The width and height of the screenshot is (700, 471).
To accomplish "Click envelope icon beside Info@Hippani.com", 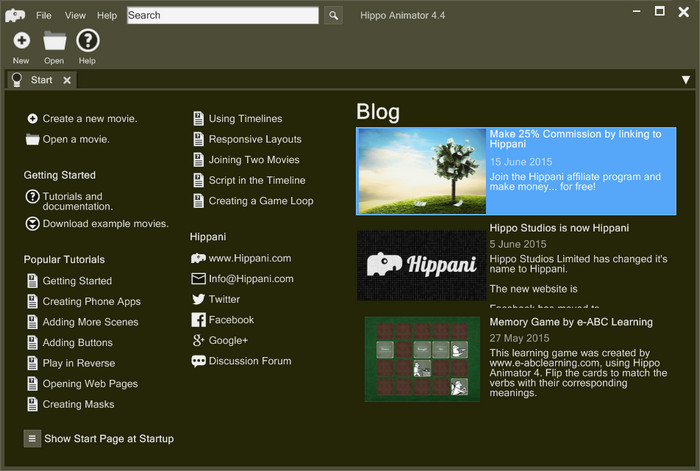I will coord(198,279).
